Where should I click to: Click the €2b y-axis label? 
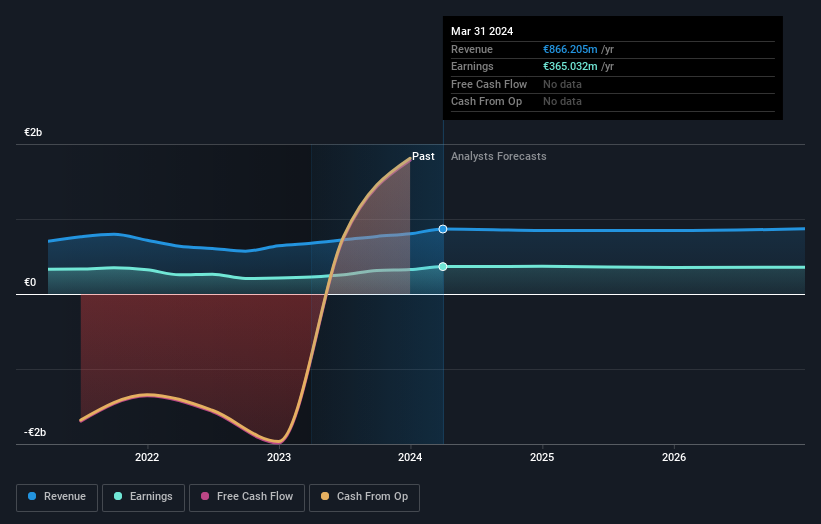point(33,132)
